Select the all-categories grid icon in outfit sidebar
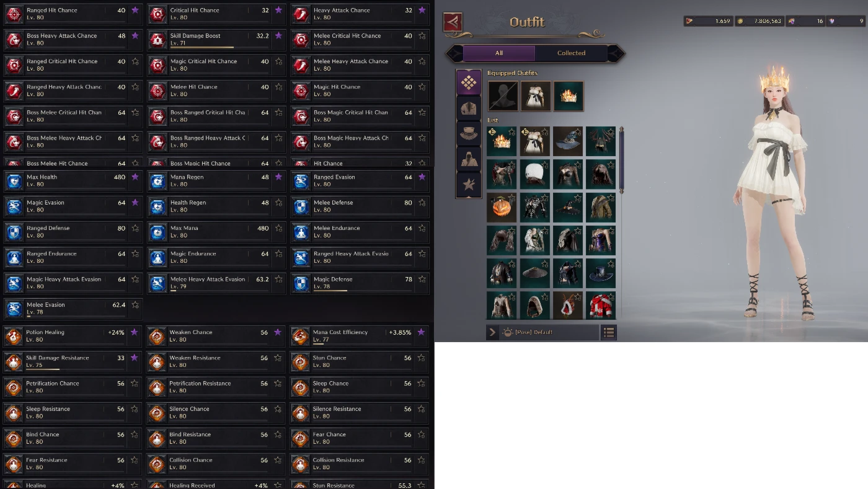The image size is (868, 489). (469, 82)
